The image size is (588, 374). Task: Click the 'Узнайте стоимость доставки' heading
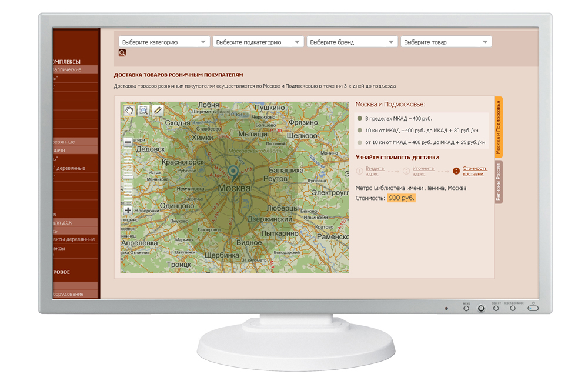pos(397,157)
